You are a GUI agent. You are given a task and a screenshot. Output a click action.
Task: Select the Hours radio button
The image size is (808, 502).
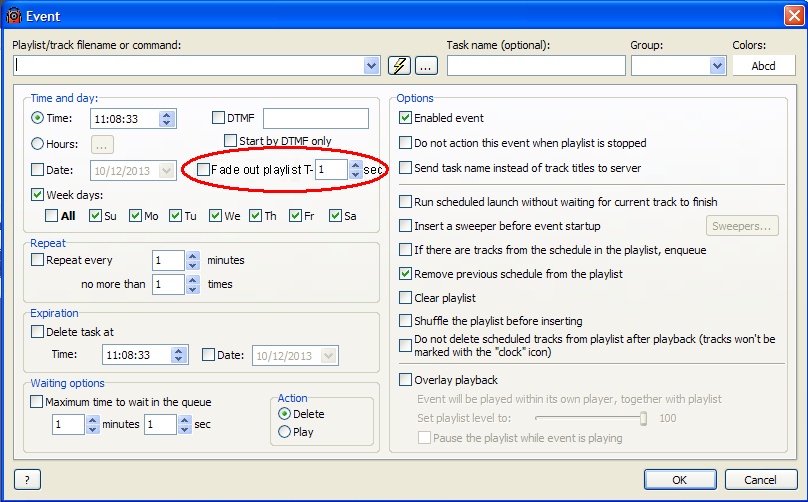pos(37,144)
